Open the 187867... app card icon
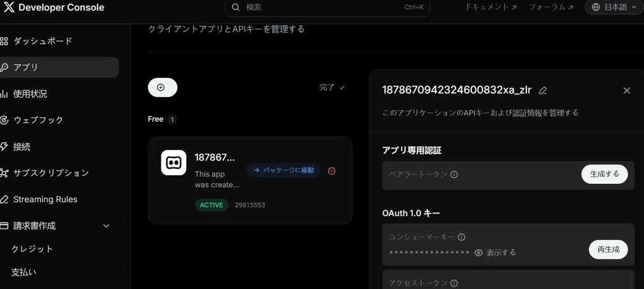The height and width of the screenshot is (289, 644). point(174,162)
